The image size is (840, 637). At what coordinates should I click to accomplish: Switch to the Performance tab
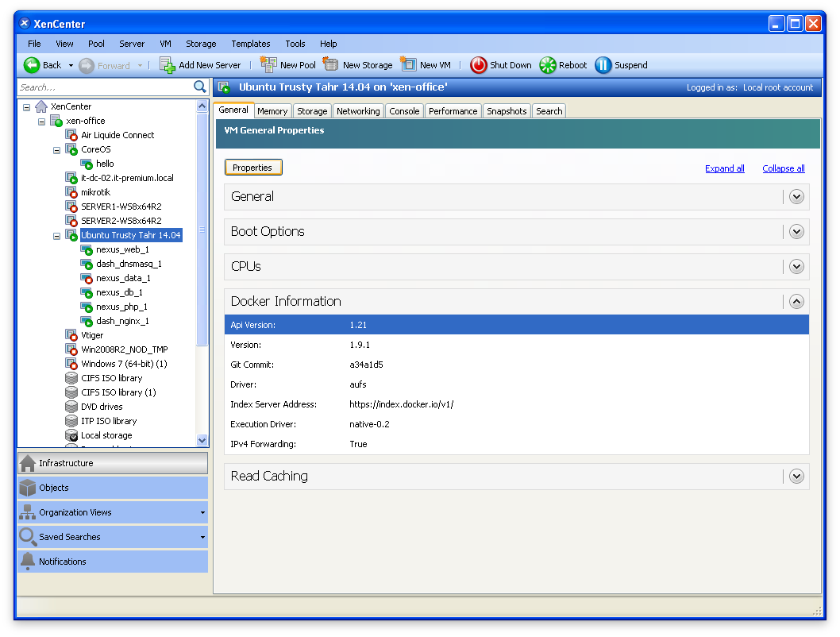coord(453,111)
